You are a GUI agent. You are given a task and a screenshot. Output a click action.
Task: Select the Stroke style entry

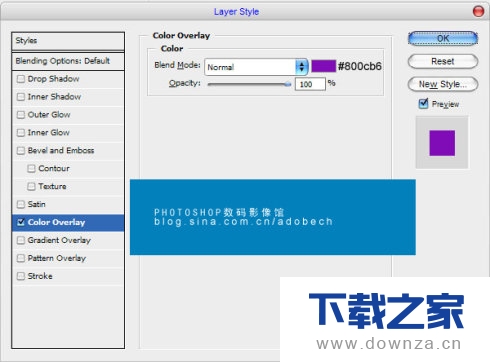[x=68, y=276]
